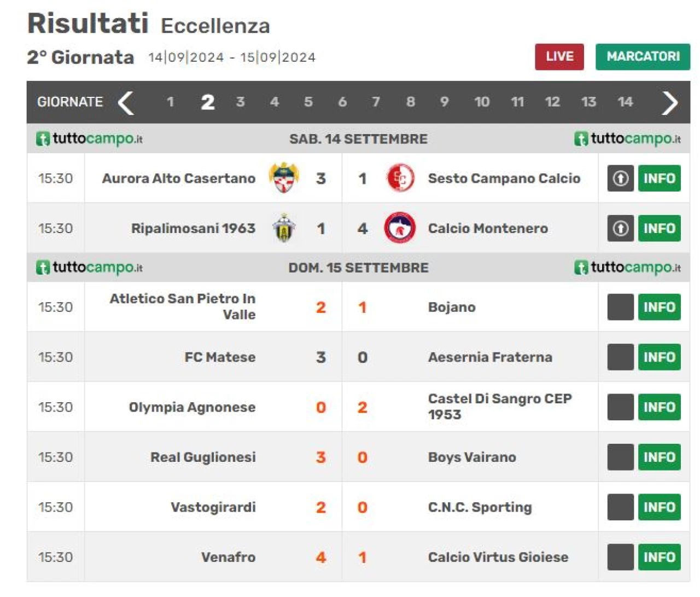
Task: Click the Calcio Montenero team logo
Action: (400, 228)
